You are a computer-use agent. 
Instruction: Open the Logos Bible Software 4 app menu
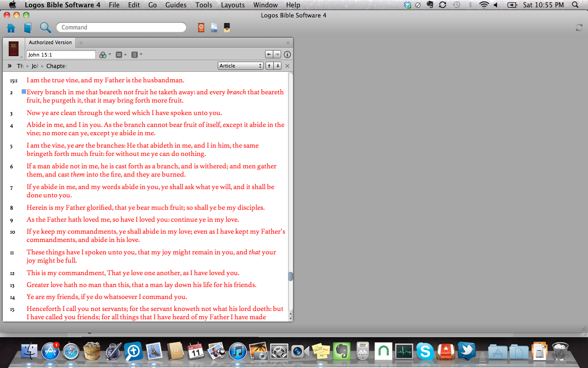click(62, 5)
